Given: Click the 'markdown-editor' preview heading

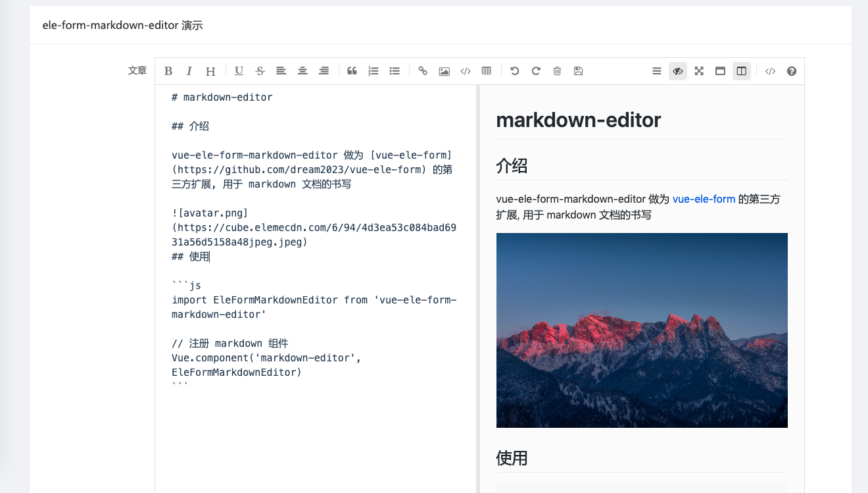Looking at the screenshot, I should pos(579,120).
